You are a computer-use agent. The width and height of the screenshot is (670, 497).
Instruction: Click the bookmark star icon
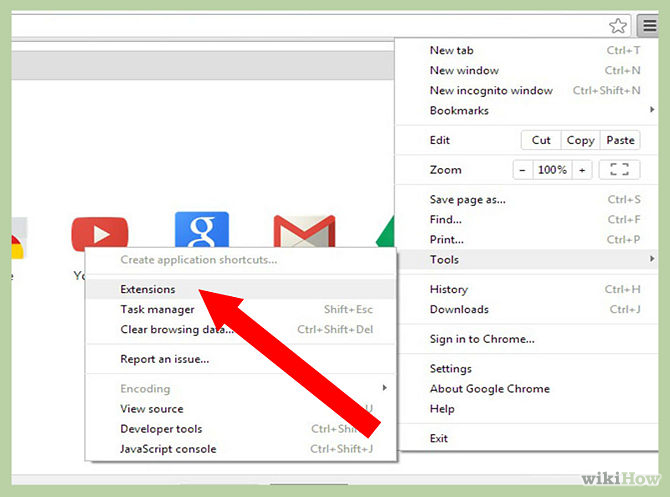(x=619, y=26)
